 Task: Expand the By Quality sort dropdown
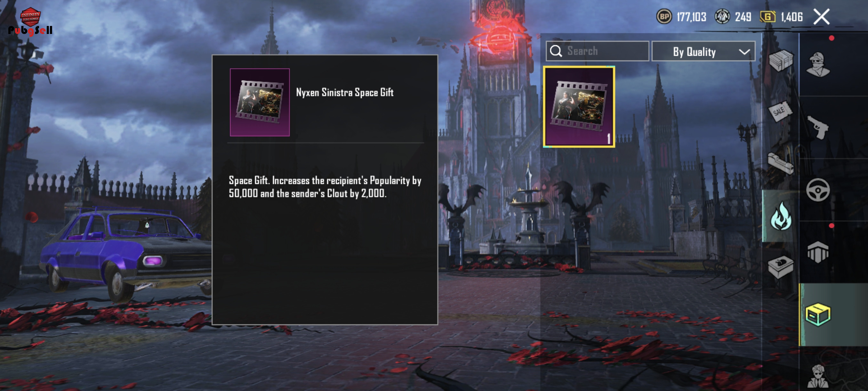tap(703, 52)
